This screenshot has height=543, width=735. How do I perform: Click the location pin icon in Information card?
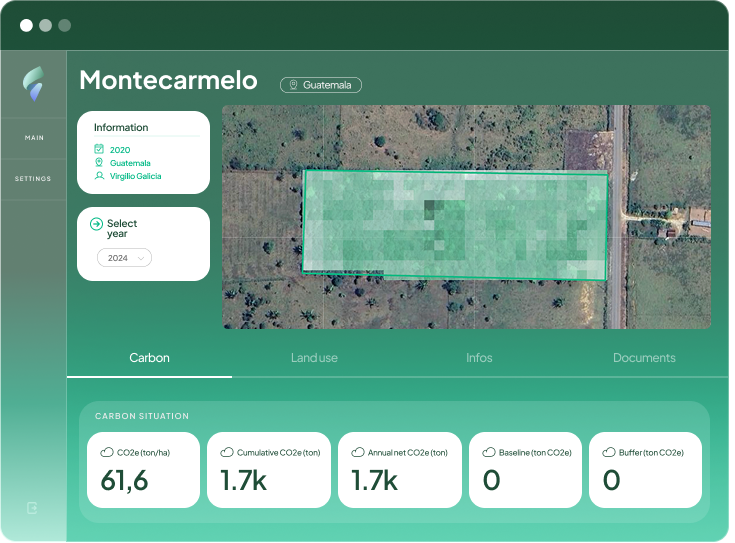(x=99, y=162)
